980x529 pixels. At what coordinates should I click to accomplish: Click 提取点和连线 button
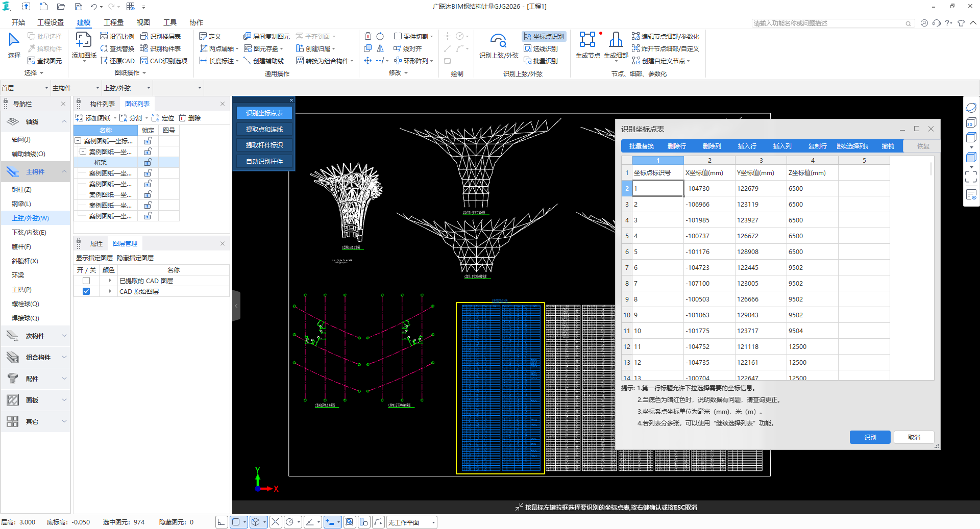[x=264, y=129]
